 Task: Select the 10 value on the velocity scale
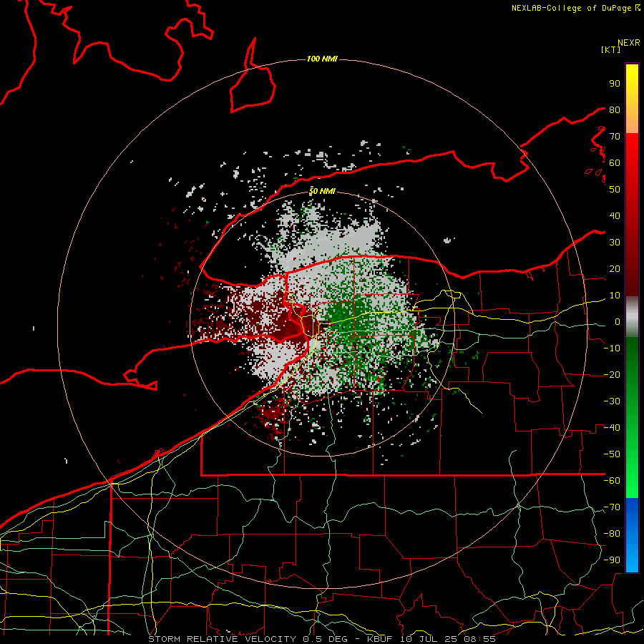pos(615,296)
